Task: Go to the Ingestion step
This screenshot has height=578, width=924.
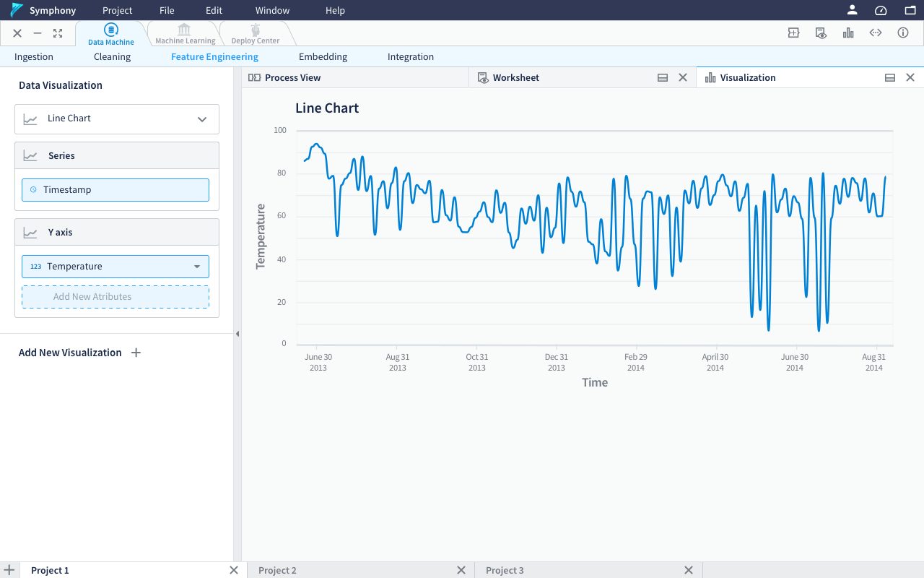Action: point(34,56)
